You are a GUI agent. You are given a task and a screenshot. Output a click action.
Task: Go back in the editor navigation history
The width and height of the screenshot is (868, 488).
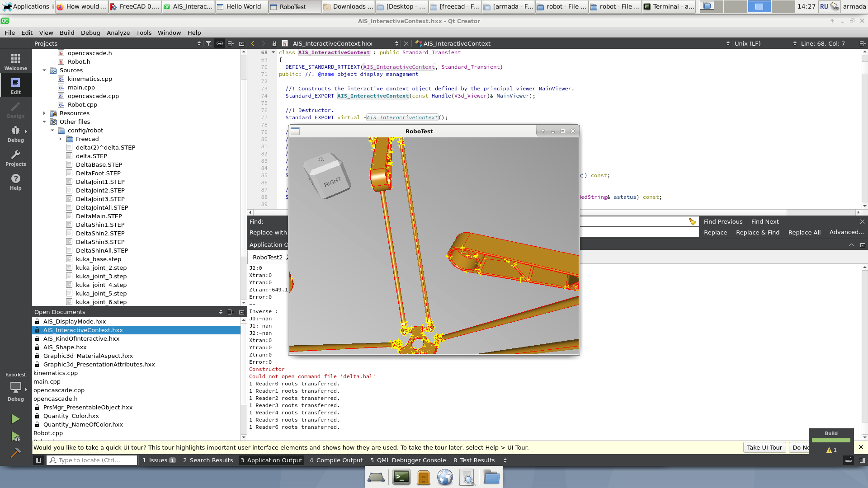[x=253, y=43]
